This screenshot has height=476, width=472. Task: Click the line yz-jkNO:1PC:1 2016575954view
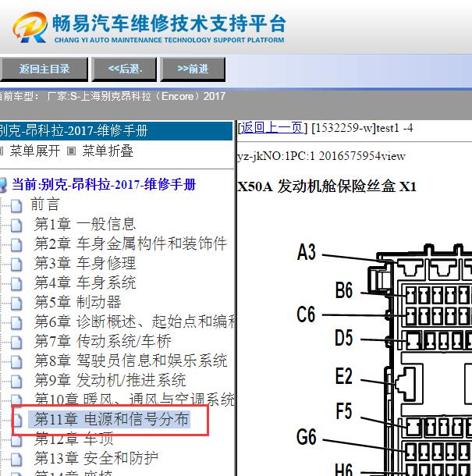pyautogui.click(x=321, y=156)
